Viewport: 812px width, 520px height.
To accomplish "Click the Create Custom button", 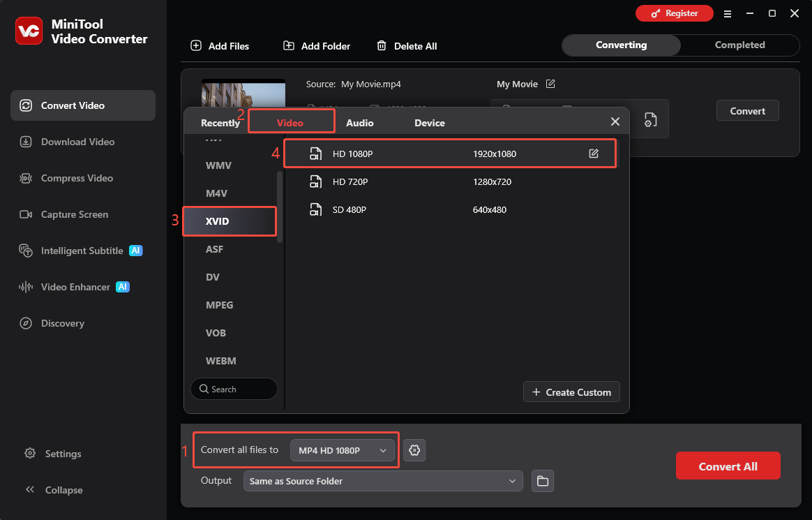I will [x=572, y=392].
